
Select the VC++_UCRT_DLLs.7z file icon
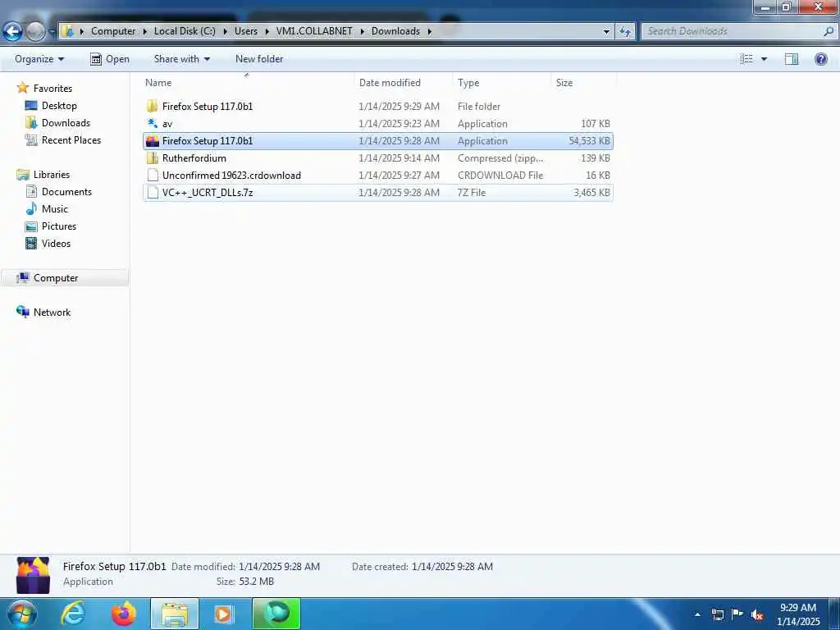[152, 192]
